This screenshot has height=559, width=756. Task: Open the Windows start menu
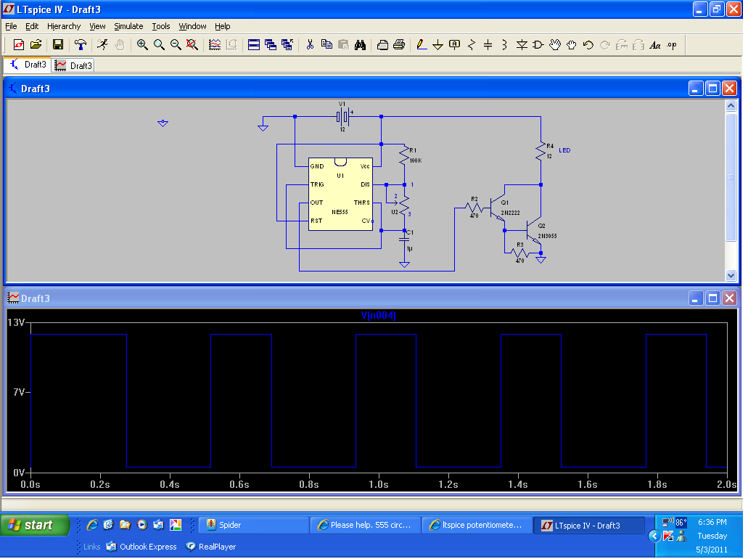pyautogui.click(x=35, y=525)
